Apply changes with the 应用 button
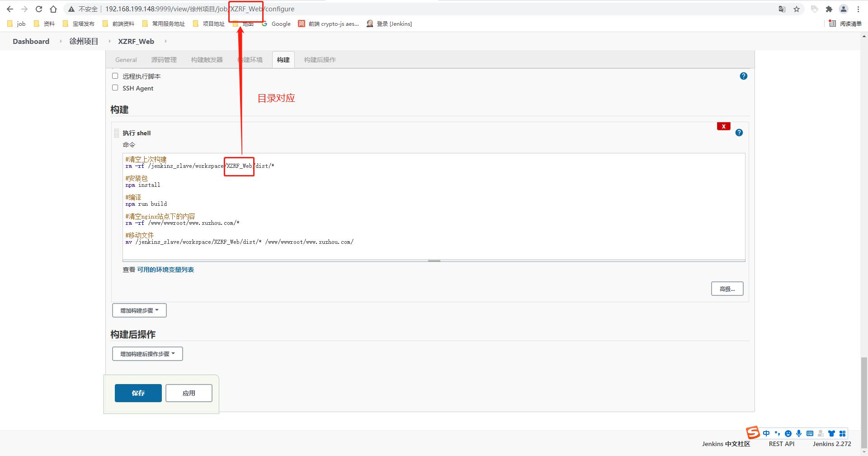The width and height of the screenshot is (868, 456). click(x=189, y=393)
